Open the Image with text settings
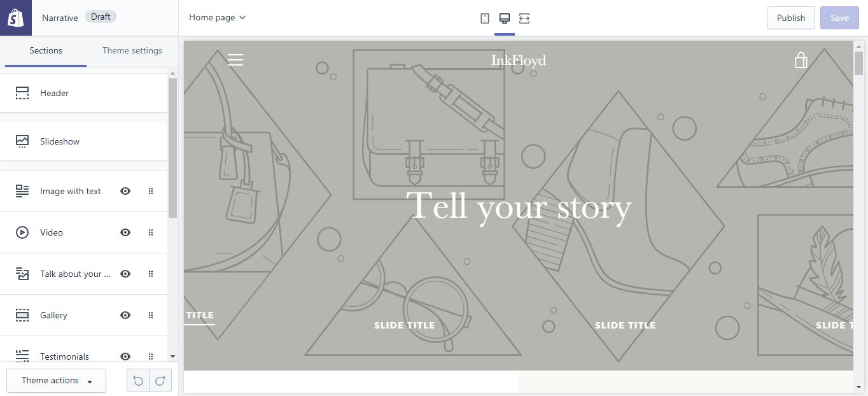This screenshot has height=396, width=868. pos(70,191)
